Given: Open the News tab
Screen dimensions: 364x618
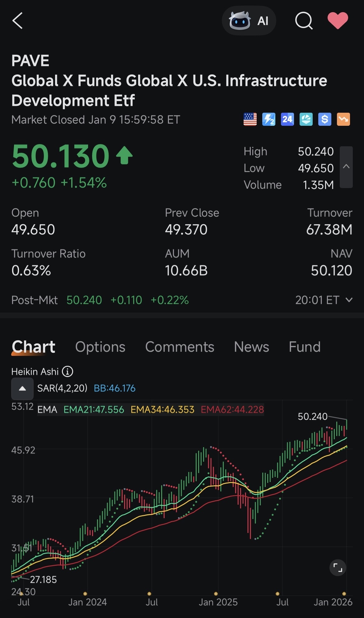Looking at the screenshot, I should coord(251,347).
